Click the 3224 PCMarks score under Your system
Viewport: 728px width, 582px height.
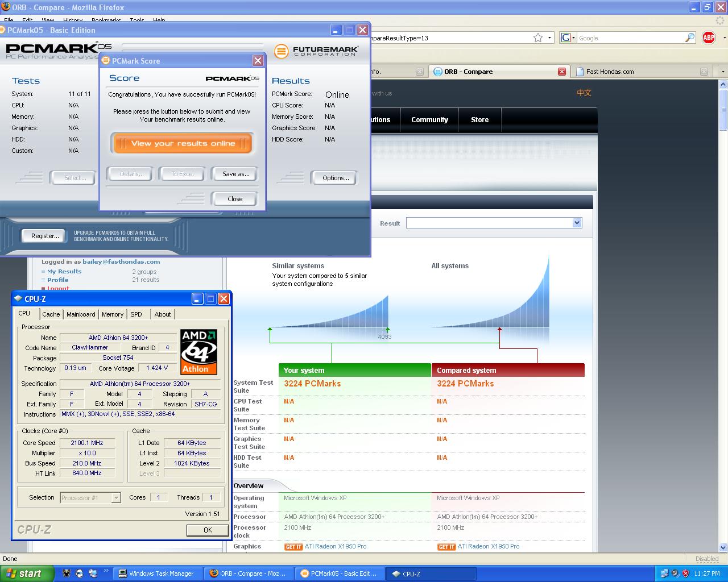point(312,384)
